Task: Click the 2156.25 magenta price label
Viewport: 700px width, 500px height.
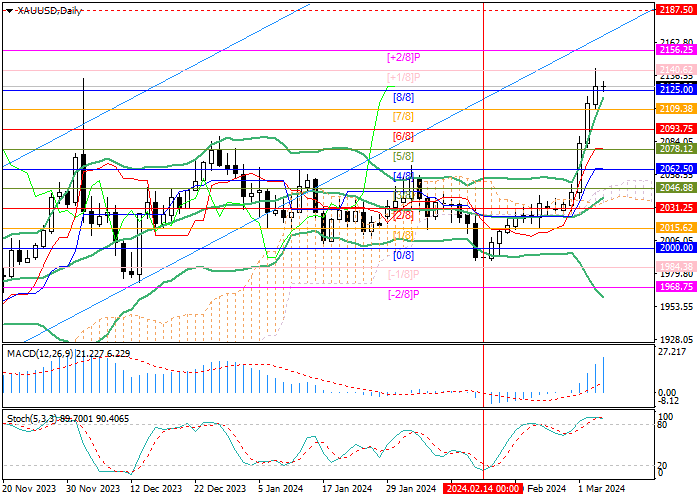Action: click(676, 50)
